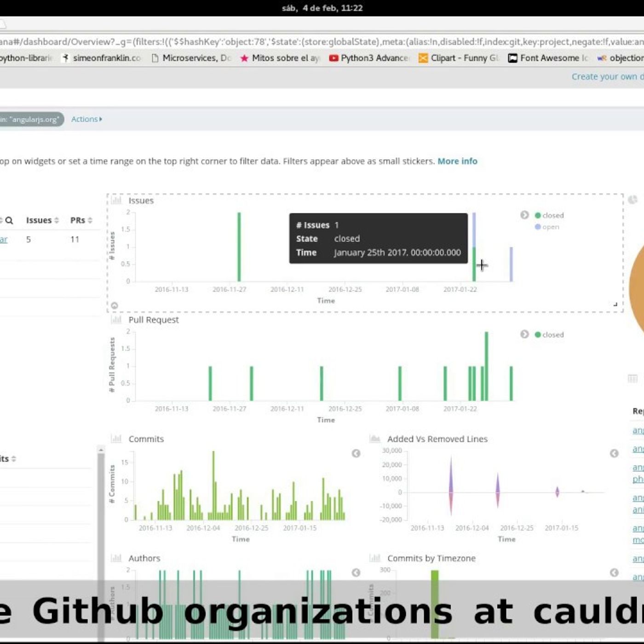Click the Commits by Timezone chart icon
This screenshot has height=644, width=644.
point(375,558)
